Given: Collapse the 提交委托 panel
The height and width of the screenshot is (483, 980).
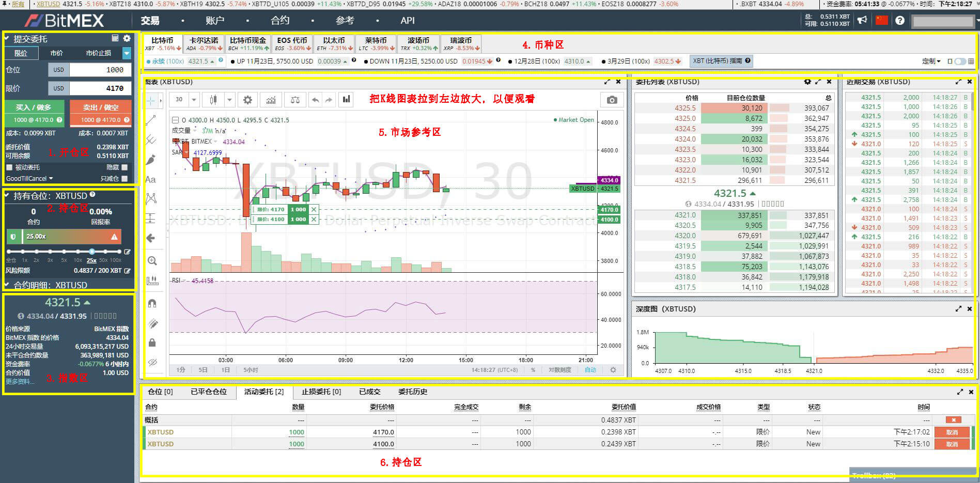Looking at the screenshot, I should 7,39.
